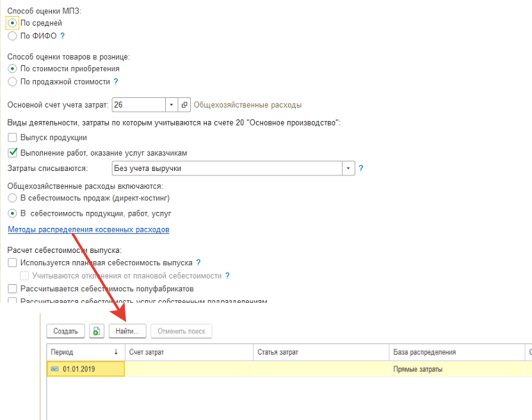Screen dimensions: 532x420
Task: Click the "Найти..." button
Action: click(x=127, y=331)
